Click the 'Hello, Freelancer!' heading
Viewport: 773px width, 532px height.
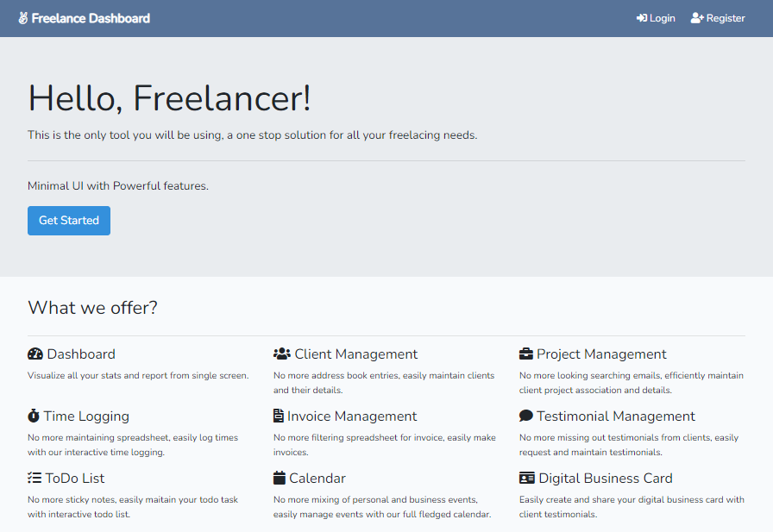click(169, 98)
